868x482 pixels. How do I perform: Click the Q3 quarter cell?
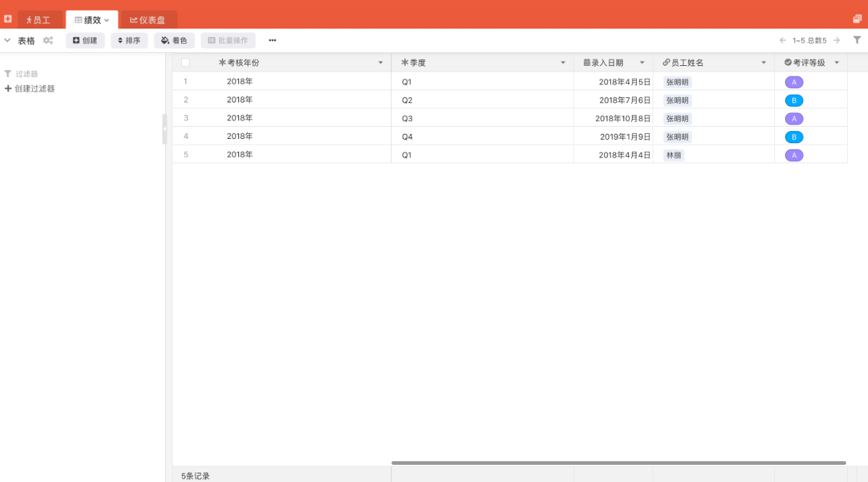click(x=482, y=118)
